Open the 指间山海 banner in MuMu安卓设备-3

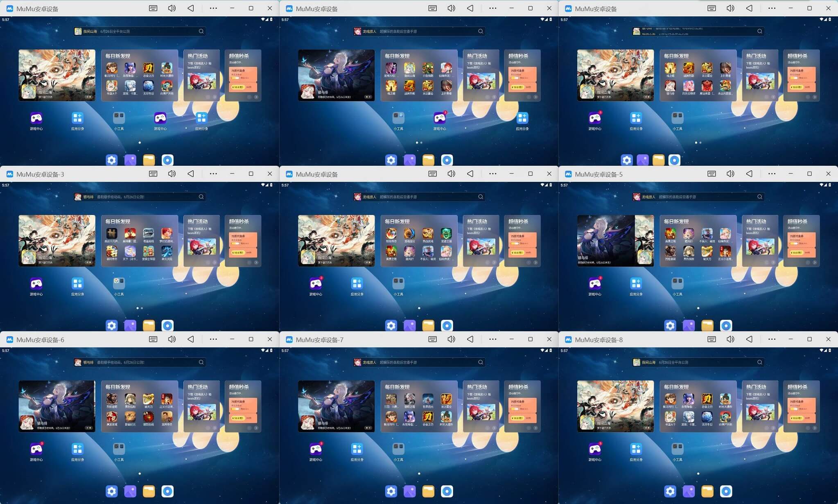pos(57,241)
